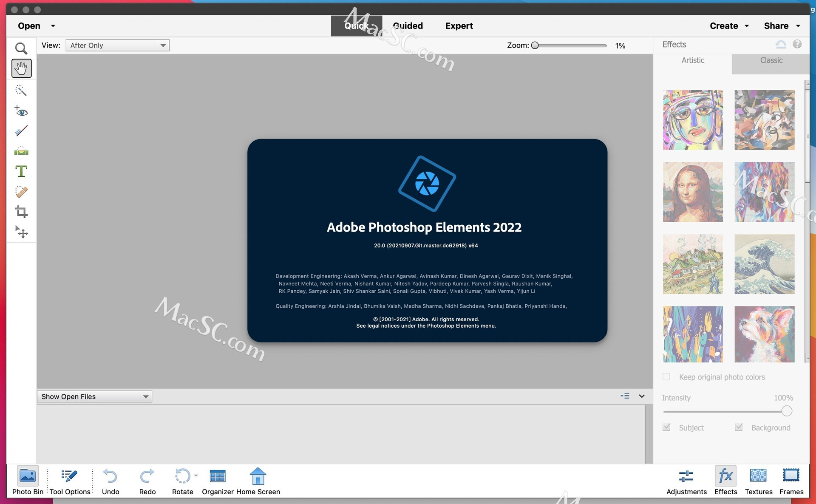Toggle the Photo Bin panel
This screenshot has height=504, width=816.
[x=28, y=481]
